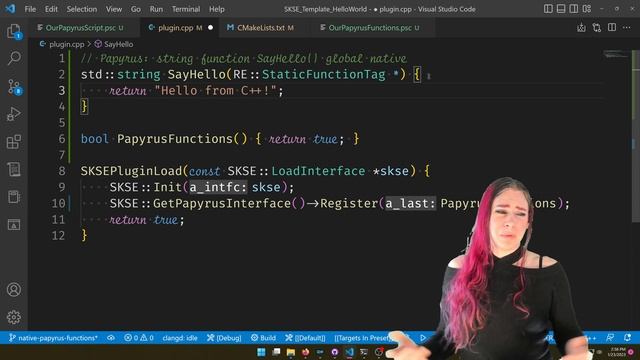Click the Targets In Preset status item

362,338
